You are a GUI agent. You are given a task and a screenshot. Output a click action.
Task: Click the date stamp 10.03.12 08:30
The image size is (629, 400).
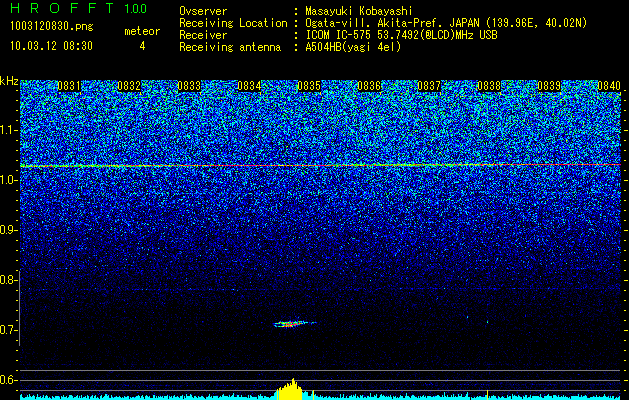click(51, 46)
